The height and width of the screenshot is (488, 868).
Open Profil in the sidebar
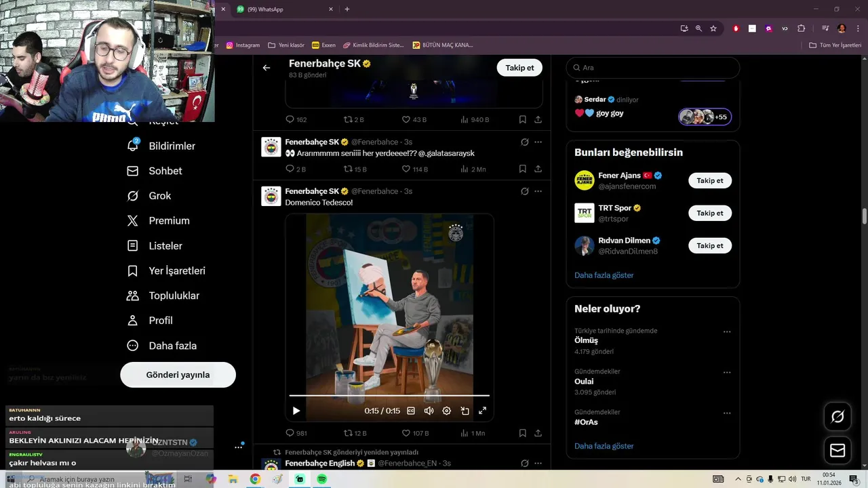click(x=150, y=321)
